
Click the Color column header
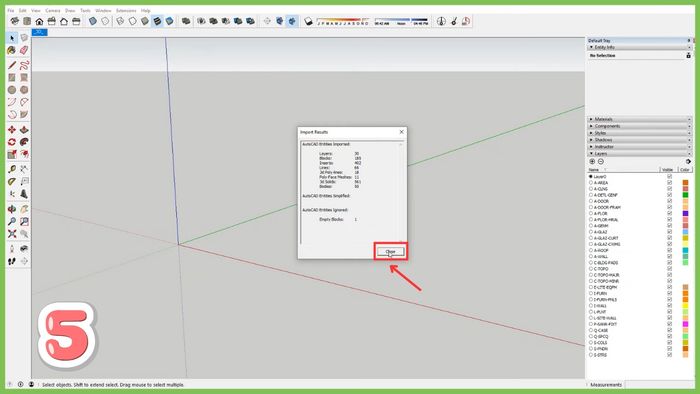pos(684,170)
